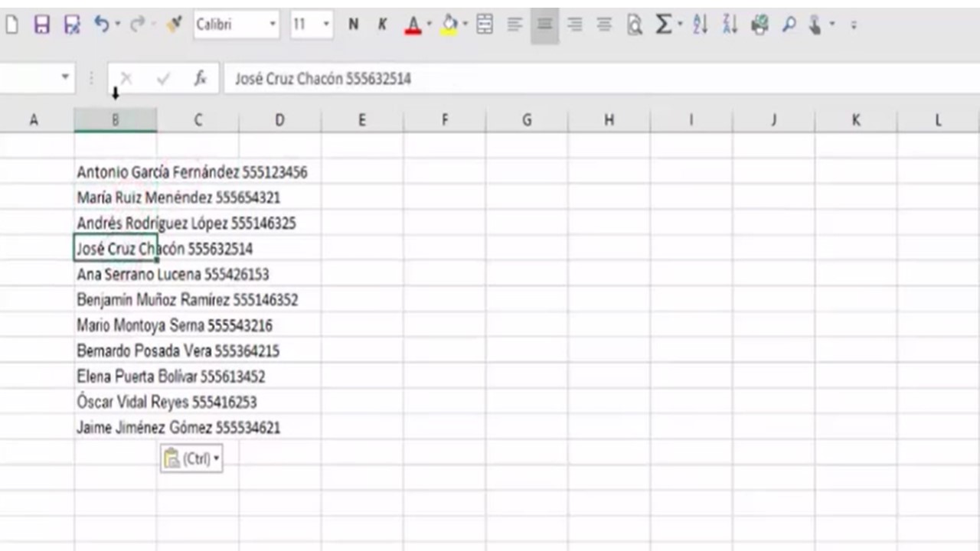Align text to the right

point(574,25)
